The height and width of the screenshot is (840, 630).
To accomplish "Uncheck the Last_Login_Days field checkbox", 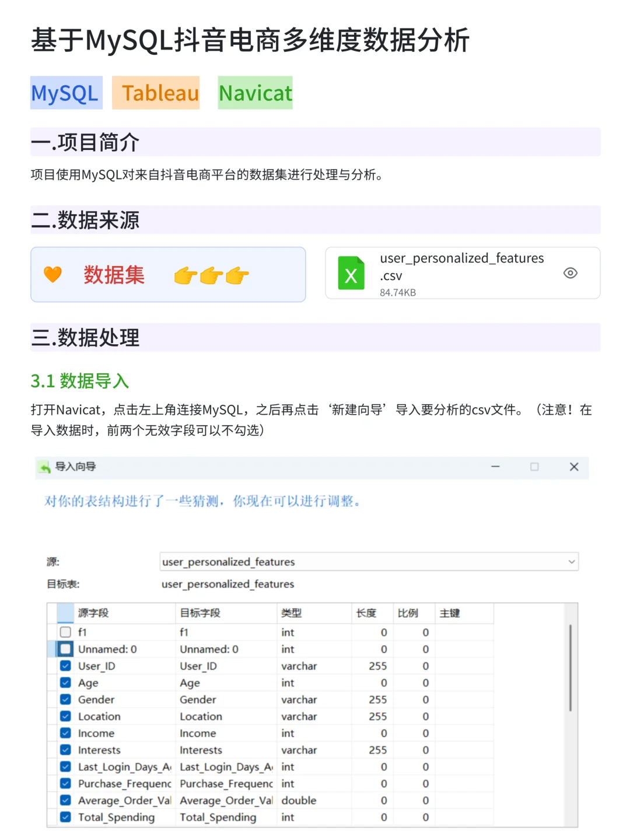I will pos(65,766).
